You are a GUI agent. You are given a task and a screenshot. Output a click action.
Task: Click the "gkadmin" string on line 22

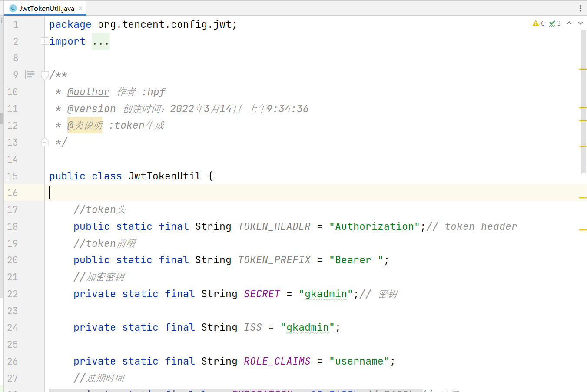click(x=326, y=294)
